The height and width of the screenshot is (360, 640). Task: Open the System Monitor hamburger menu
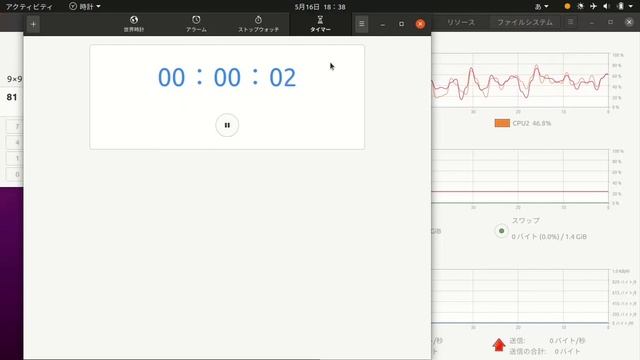[571, 22]
